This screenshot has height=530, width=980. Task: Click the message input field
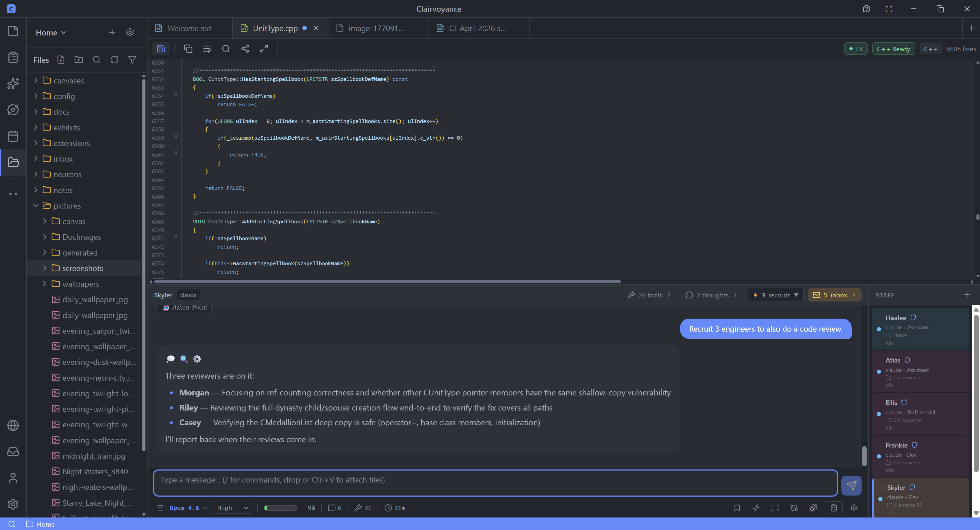coord(495,483)
